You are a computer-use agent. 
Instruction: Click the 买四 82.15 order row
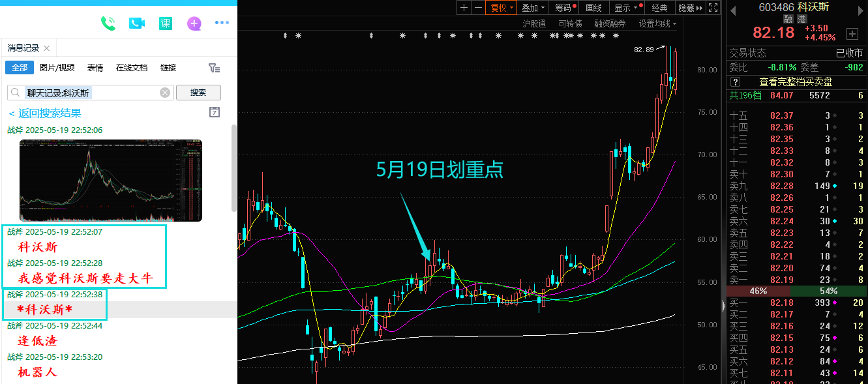point(797,338)
